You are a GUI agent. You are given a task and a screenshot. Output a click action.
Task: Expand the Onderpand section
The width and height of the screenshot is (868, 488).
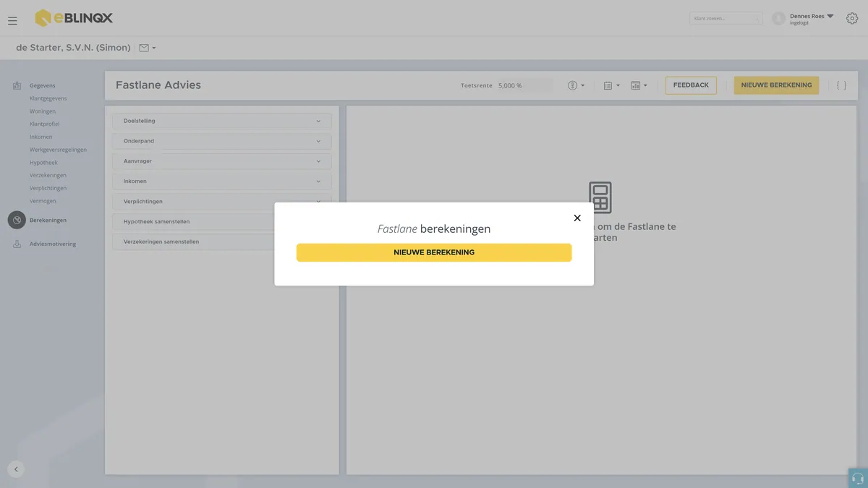tap(222, 141)
